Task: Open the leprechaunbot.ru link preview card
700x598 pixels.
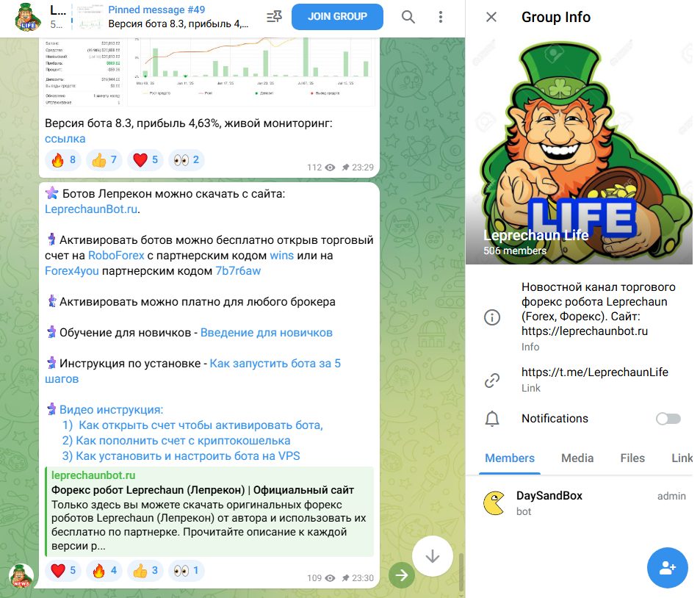Action: click(x=209, y=511)
